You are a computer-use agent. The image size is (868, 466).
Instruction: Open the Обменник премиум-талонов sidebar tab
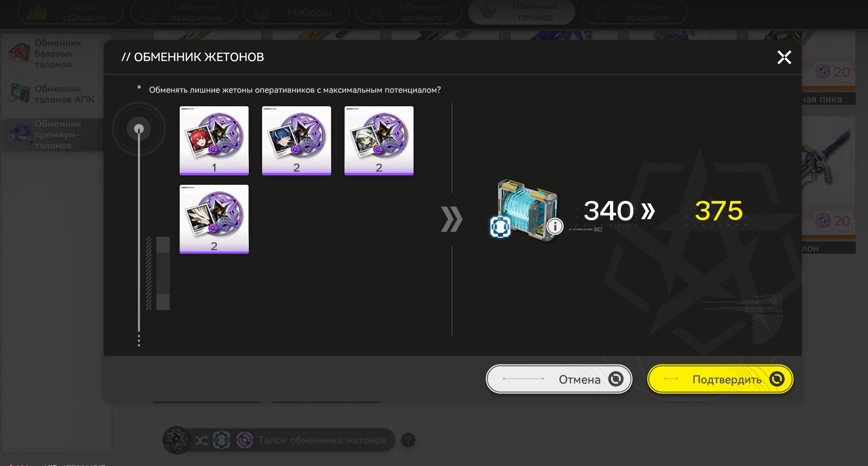click(53, 135)
